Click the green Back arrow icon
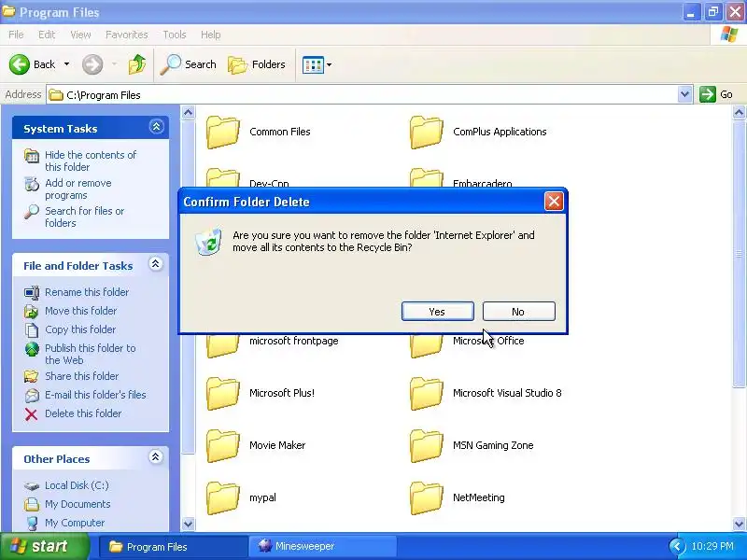Image resolution: width=747 pixels, height=560 pixels. point(20,64)
